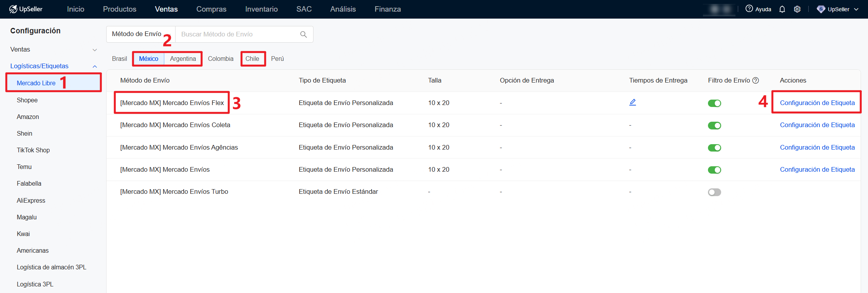Edit delivery times for Mercado Envíos Flex
This screenshot has height=293, width=868.
pos(632,102)
